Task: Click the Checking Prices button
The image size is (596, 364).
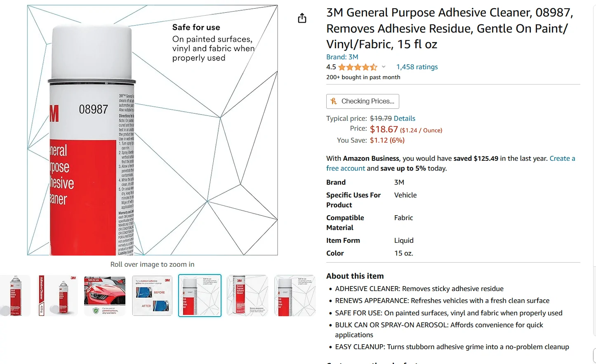Action: pyautogui.click(x=363, y=101)
